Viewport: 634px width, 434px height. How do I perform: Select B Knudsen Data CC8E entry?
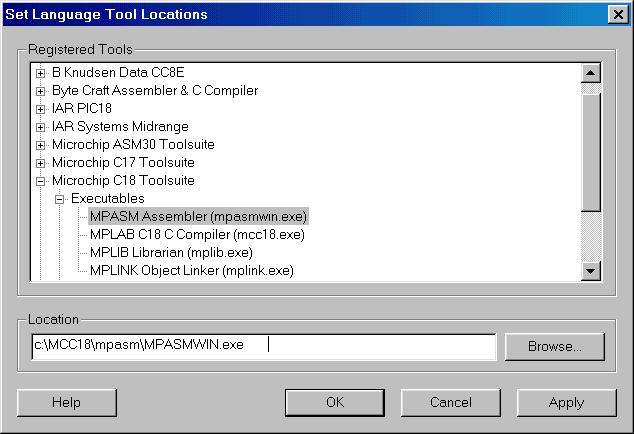(118, 72)
